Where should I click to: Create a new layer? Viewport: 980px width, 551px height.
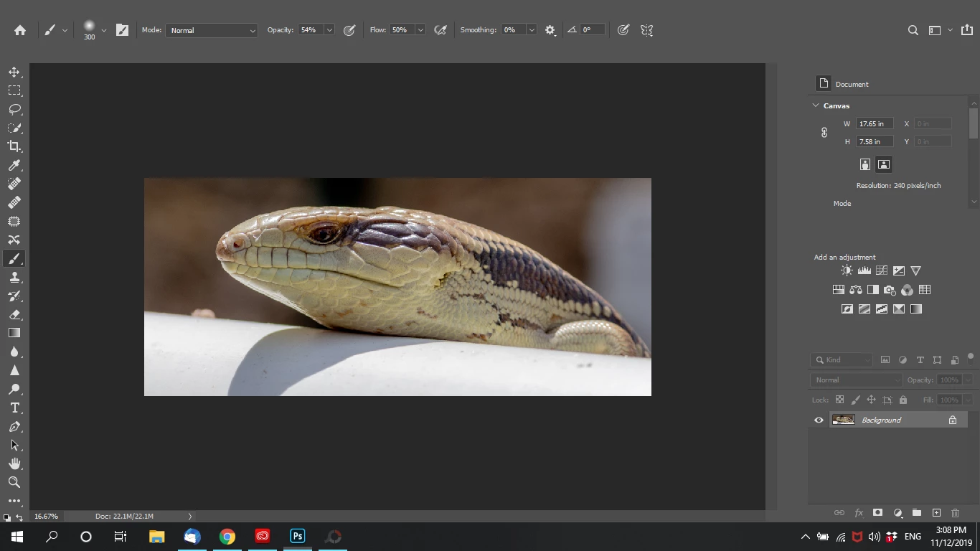click(936, 513)
